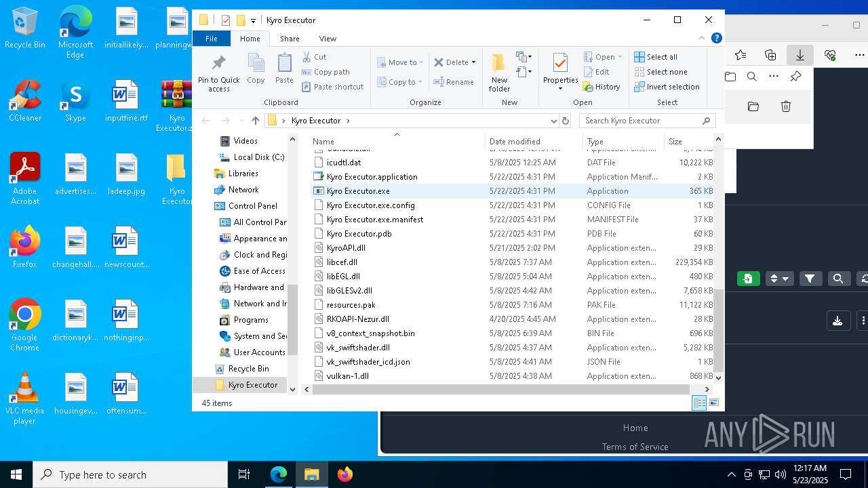868x488 pixels.
Task: Click Terms of Service link in browser
Action: pos(635,447)
